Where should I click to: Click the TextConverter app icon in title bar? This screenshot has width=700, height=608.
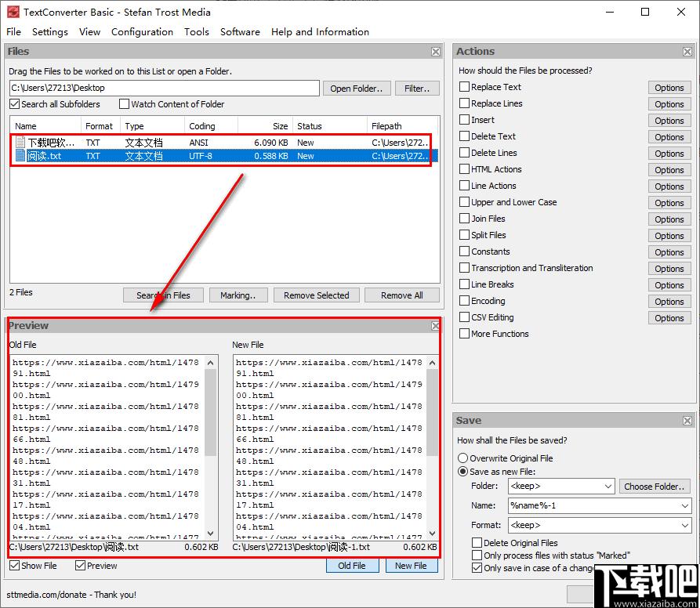click(13, 12)
